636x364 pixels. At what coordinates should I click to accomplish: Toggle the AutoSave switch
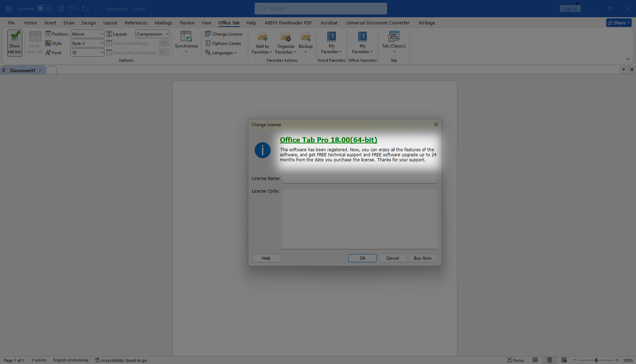point(45,8)
